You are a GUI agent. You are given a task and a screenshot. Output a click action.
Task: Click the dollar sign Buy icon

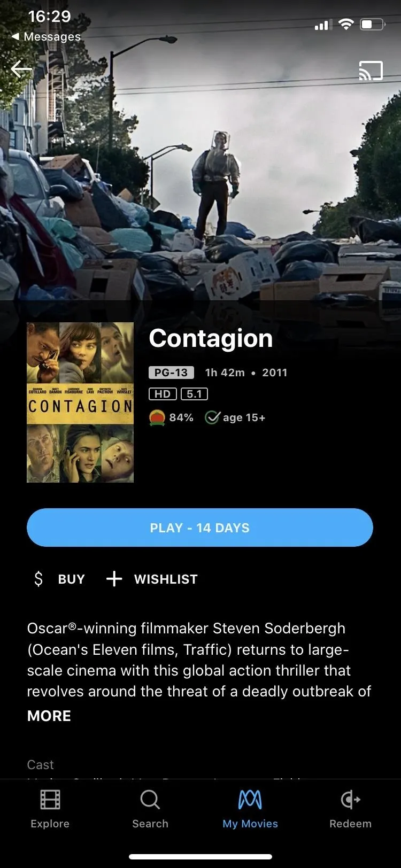(x=38, y=579)
